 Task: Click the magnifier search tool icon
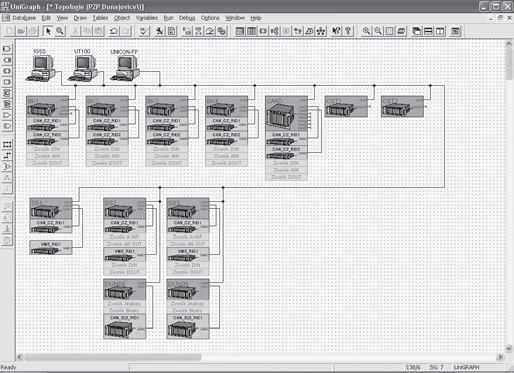[60, 31]
